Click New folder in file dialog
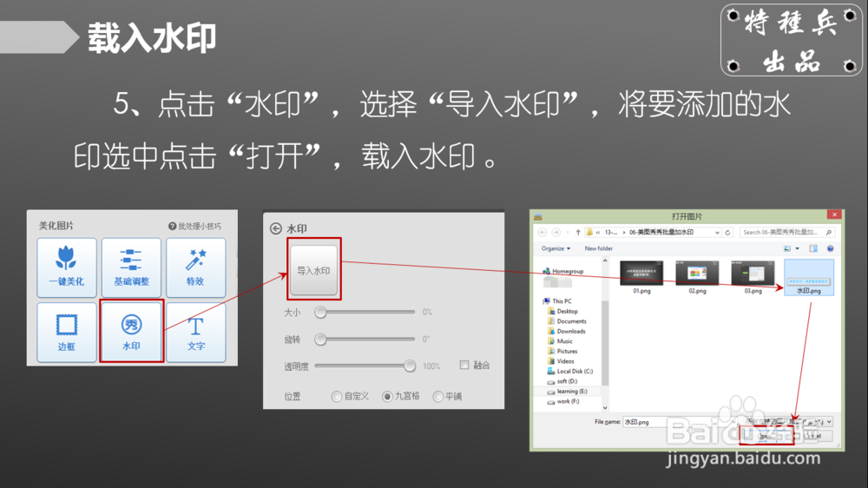The width and height of the screenshot is (868, 488). coord(598,248)
